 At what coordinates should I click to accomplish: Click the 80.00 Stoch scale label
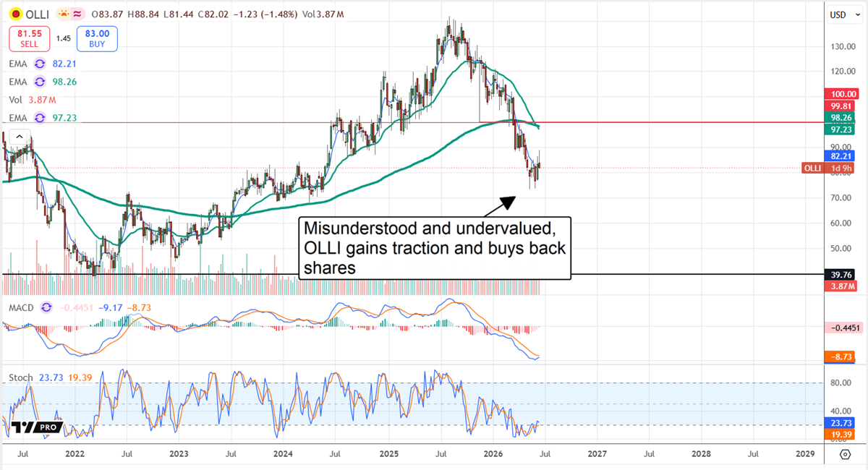click(841, 383)
